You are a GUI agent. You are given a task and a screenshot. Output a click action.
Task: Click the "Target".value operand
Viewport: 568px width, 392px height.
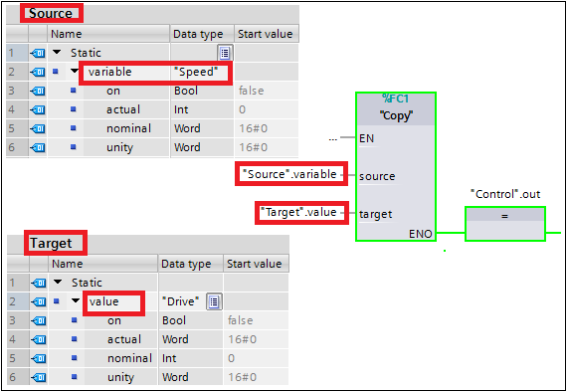pyautogui.click(x=298, y=212)
